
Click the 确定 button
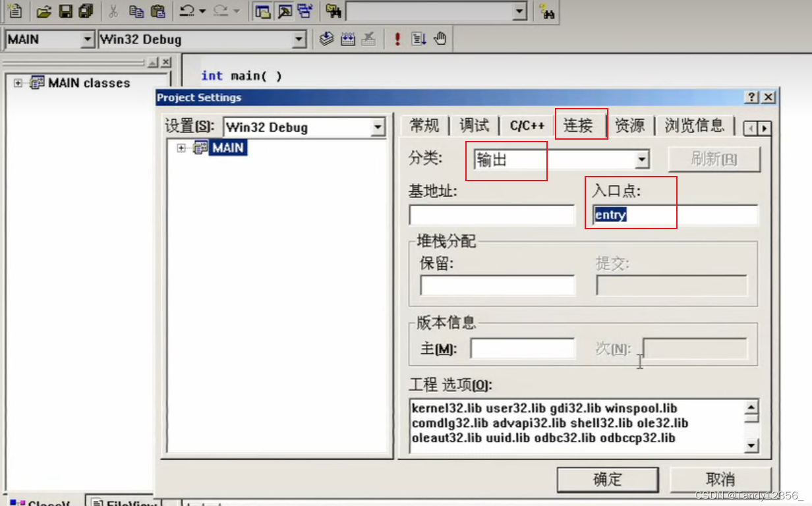point(607,480)
